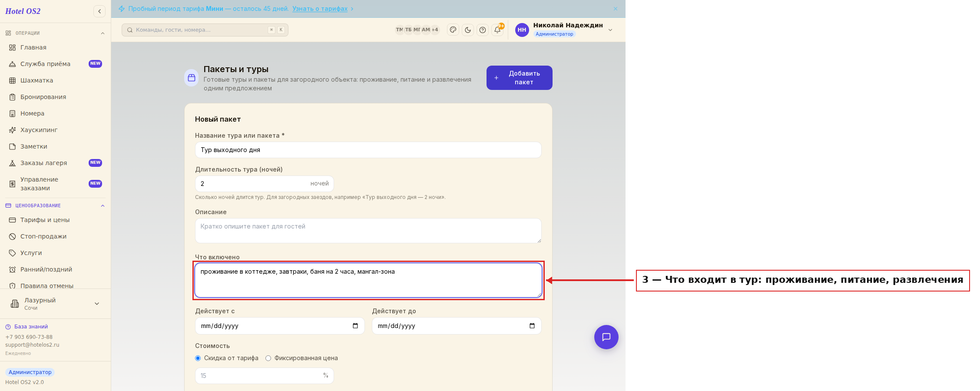Click the TM team member avatar

[399, 30]
